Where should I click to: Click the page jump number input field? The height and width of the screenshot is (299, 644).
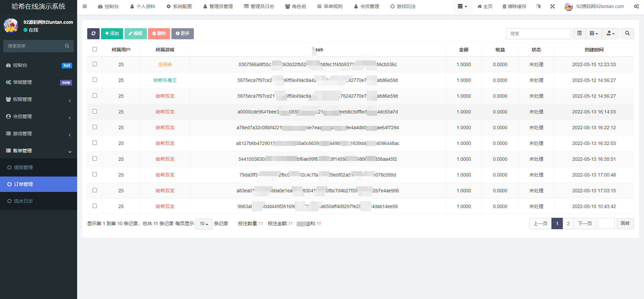606,223
